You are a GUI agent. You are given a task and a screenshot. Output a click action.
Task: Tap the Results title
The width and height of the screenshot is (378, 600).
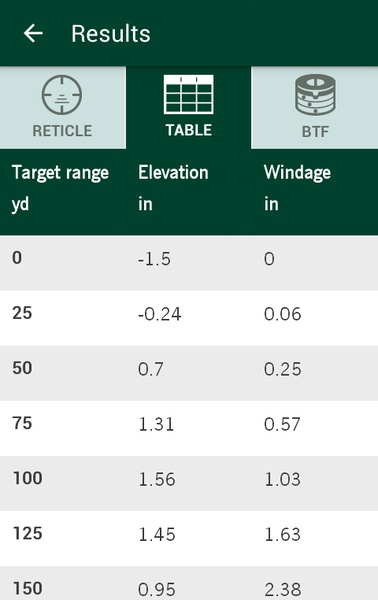(x=111, y=34)
